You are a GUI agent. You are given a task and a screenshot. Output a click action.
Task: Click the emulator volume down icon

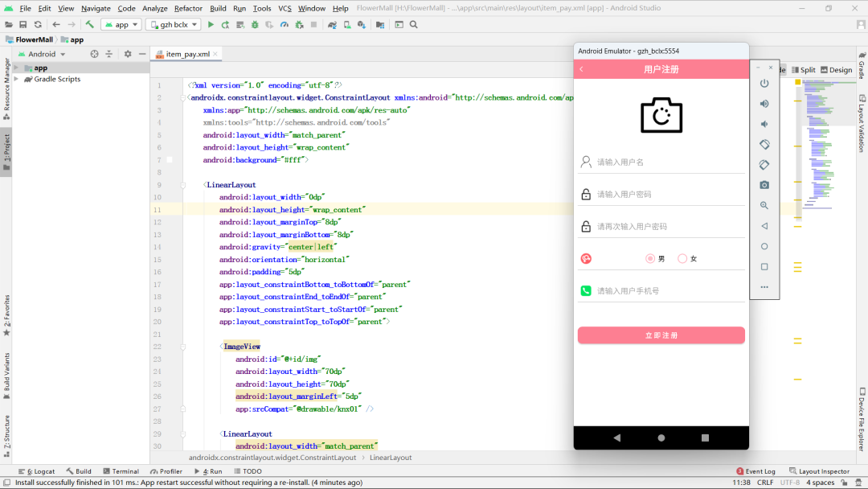click(764, 124)
